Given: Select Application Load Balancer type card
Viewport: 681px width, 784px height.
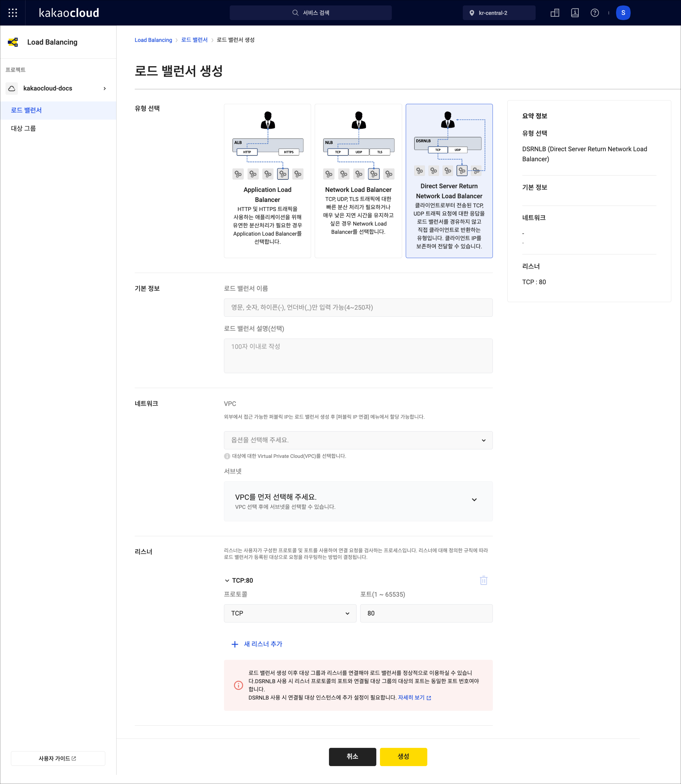Looking at the screenshot, I should pyautogui.click(x=267, y=181).
